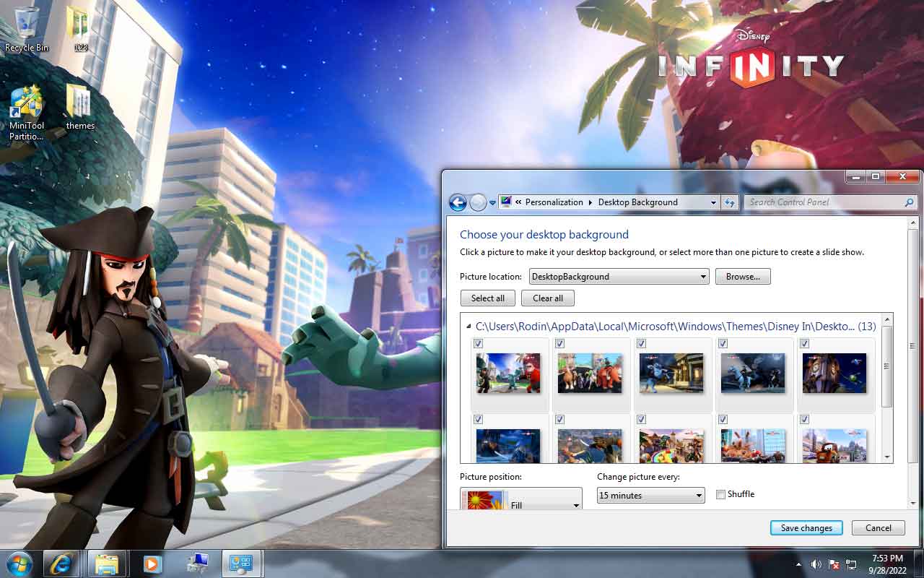Click the Cancel button
Screen dimensions: 924x578
coord(879,528)
